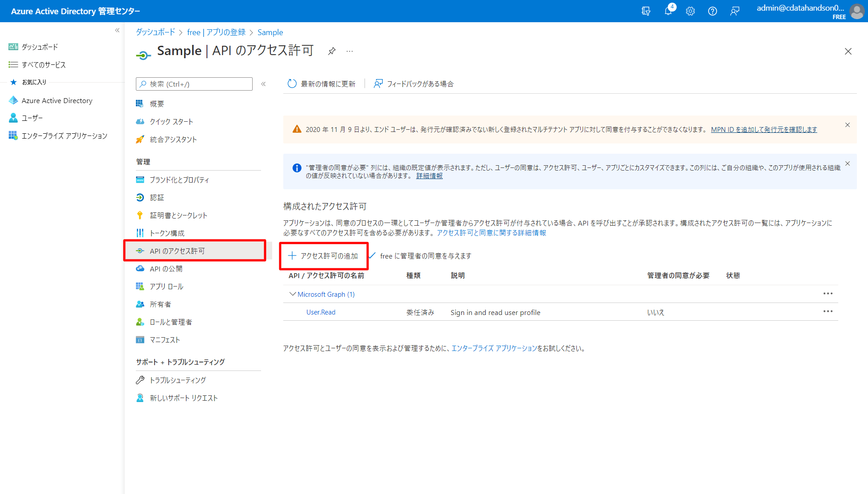Pin the Sample page with pin icon

pos(332,51)
